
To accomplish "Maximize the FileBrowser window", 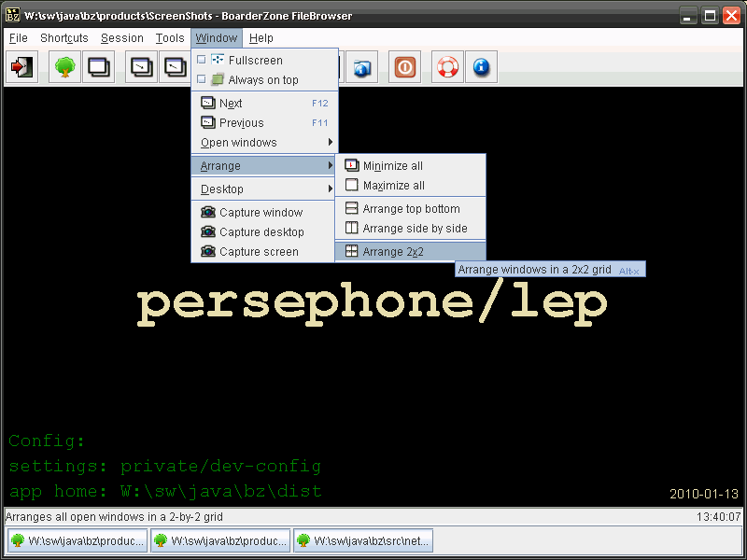I will click(710, 16).
